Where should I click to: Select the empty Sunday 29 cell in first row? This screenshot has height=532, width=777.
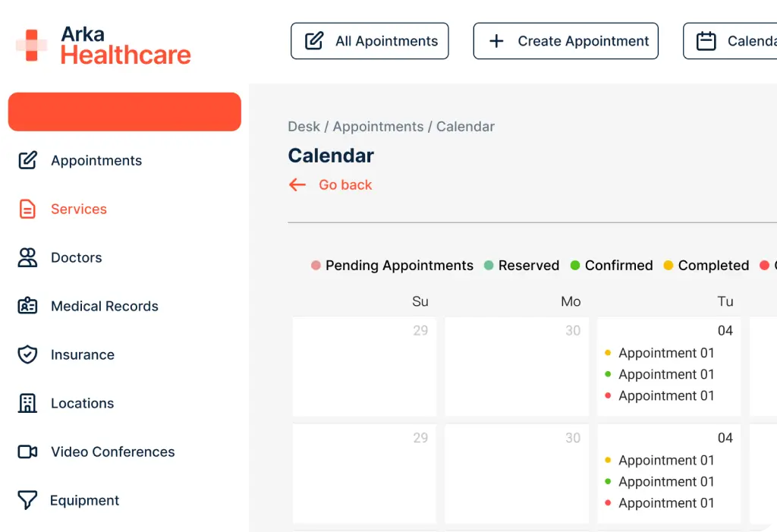pyautogui.click(x=364, y=367)
